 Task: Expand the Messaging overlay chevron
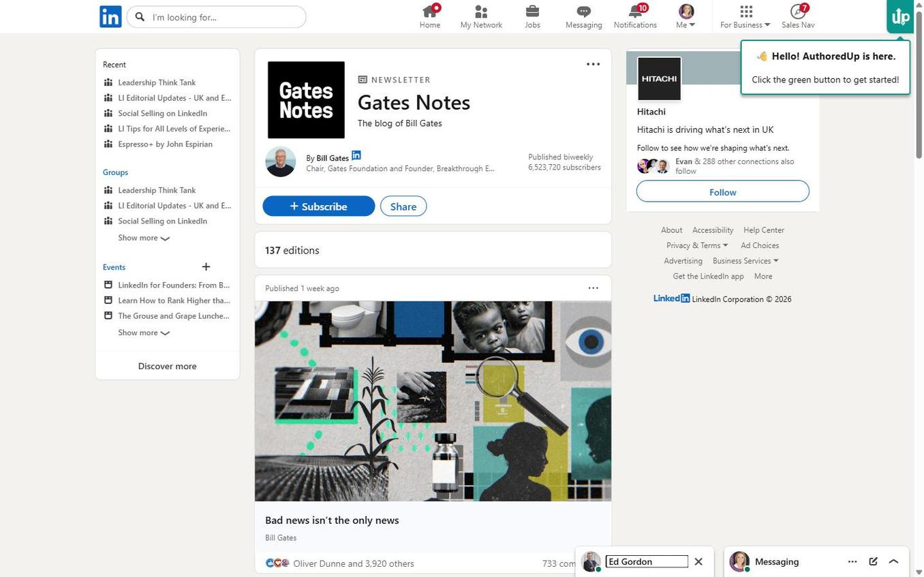pyautogui.click(x=893, y=561)
